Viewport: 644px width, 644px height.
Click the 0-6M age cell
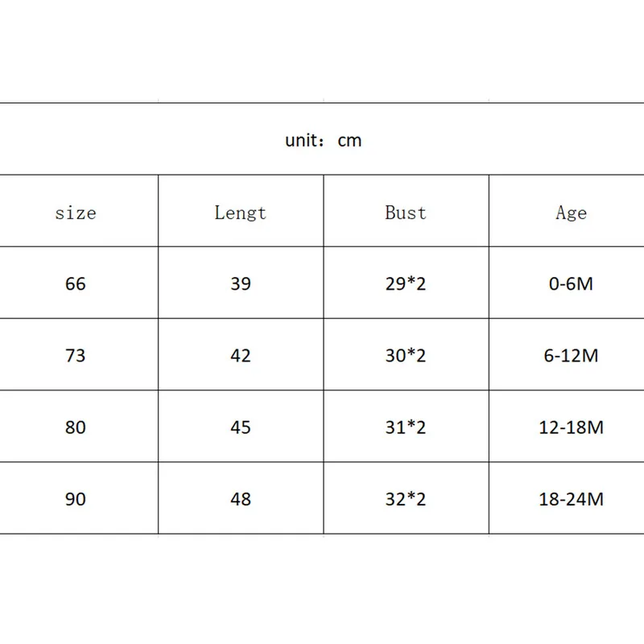pos(571,283)
